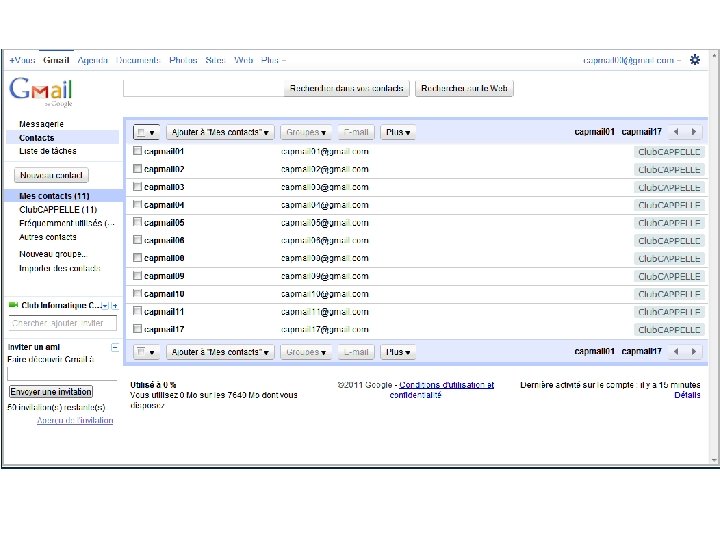Check the capmail11 contact checkbox
The image size is (720, 540).
[137, 311]
